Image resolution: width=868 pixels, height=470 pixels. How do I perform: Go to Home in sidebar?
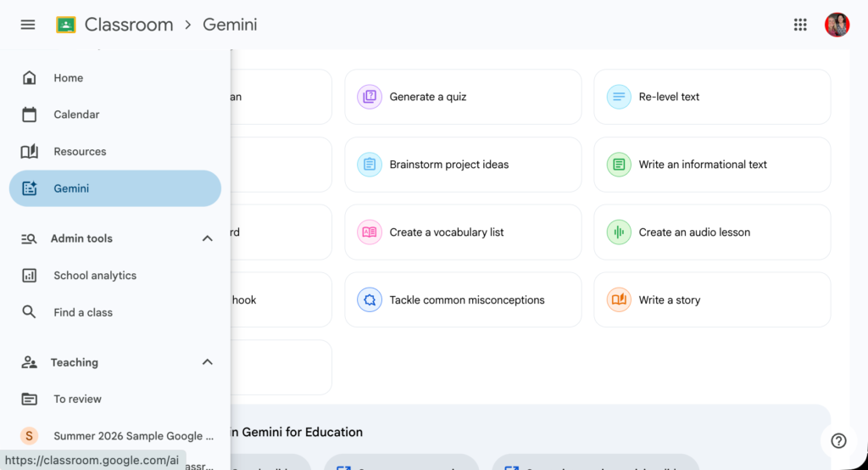[x=115, y=78]
